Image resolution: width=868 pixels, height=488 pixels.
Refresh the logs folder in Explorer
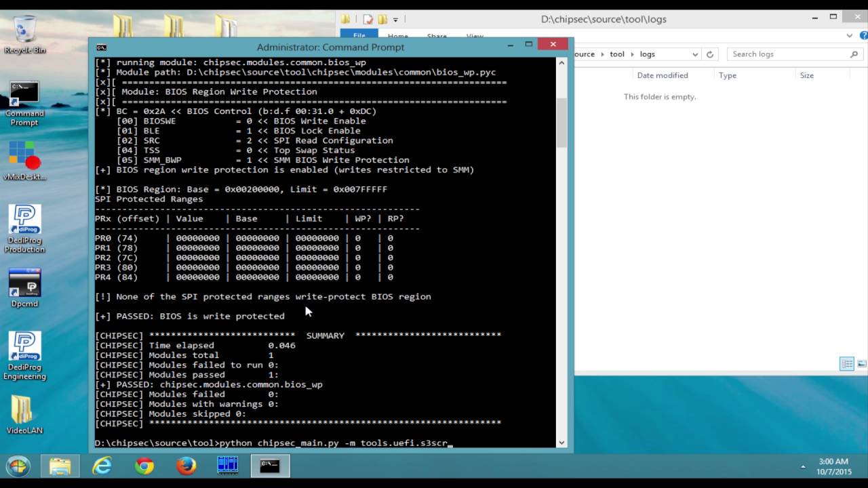710,54
